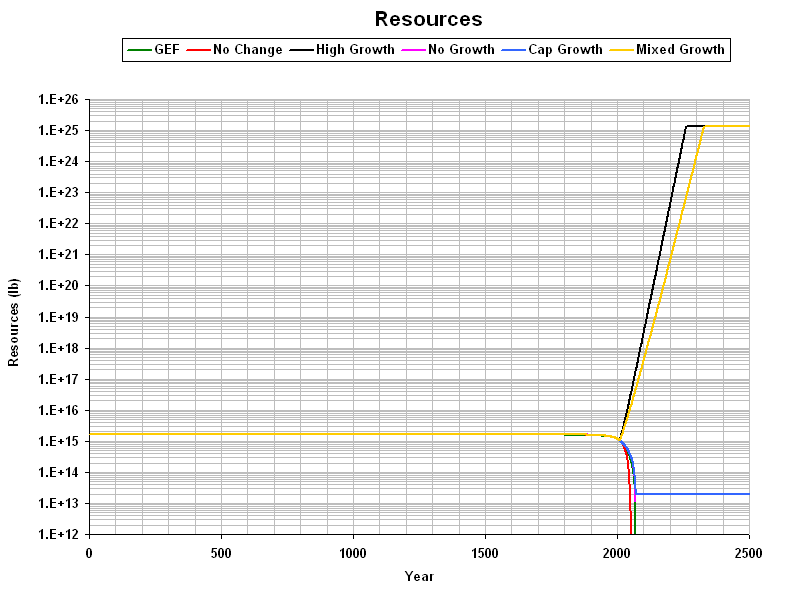Screen dimensions: 787x595
Task: Select the y-axis title "Resources (lb)"
Action: click(x=14, y=318)
